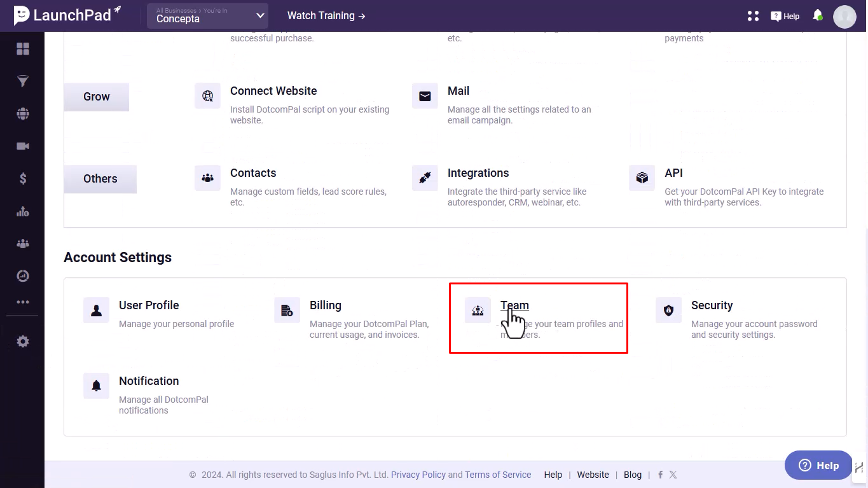Viewport: 868px width, 488px height.
Task: Open the user avatar menu
Action: 845,17
